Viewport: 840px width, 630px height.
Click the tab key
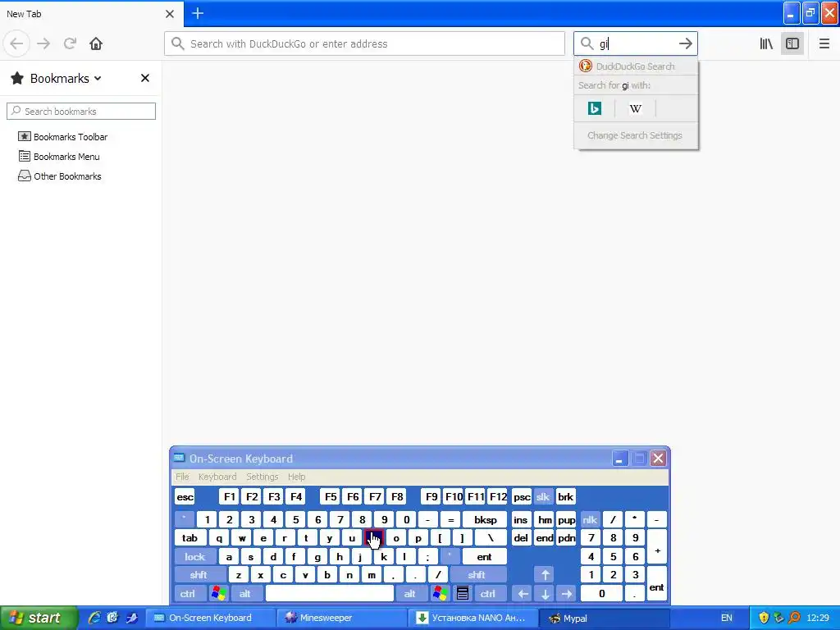pyautogui.click(x=190, y=538)
